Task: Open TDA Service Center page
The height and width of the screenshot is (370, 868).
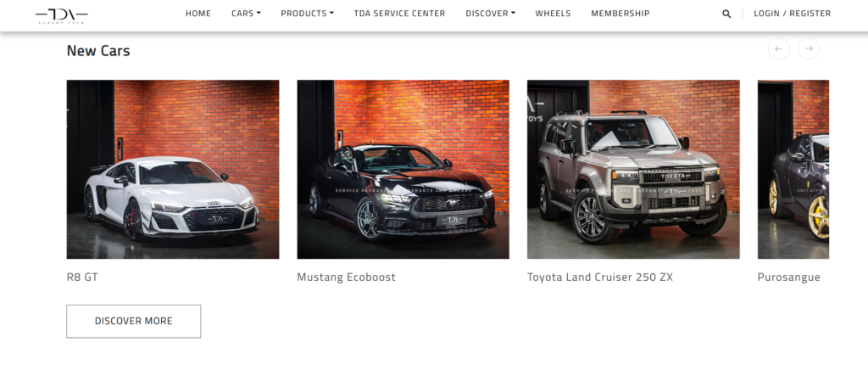Action: pyautogui.click(x=400, y=14)
